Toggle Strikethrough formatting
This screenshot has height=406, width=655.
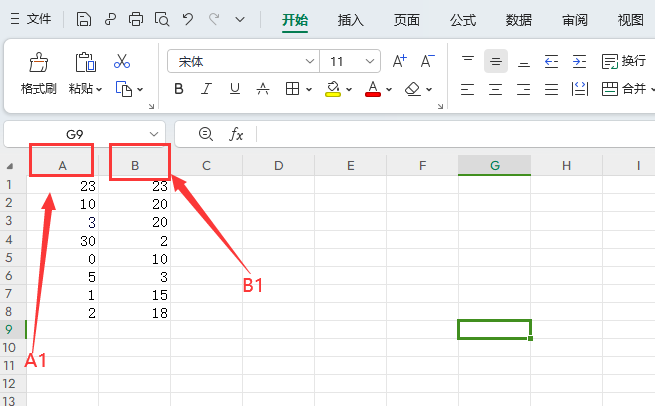[x=263, y=89]
